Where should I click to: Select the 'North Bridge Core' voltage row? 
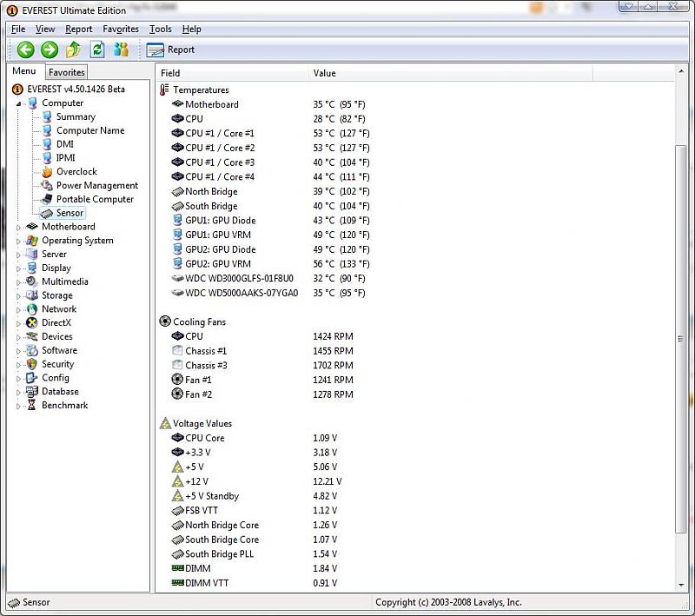[255, 525]
